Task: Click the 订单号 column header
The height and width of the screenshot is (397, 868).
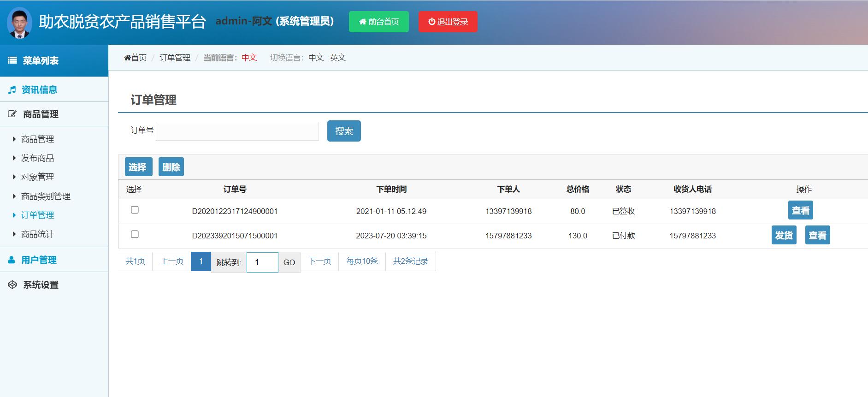Action: (235, 189)
